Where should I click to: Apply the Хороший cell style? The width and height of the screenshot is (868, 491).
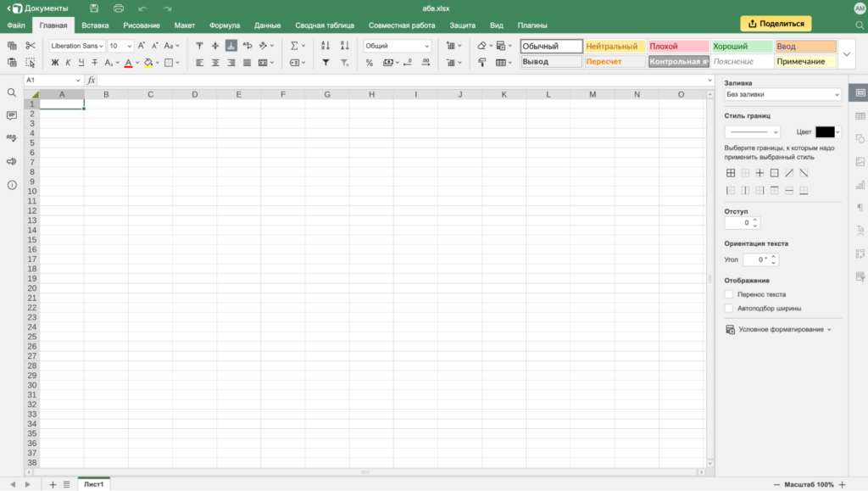[x=742, y=47]
